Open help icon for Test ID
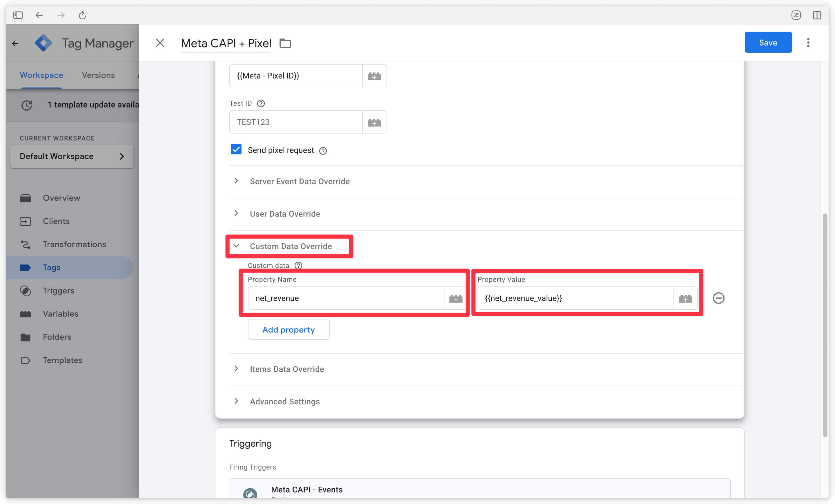 (261, 104)
